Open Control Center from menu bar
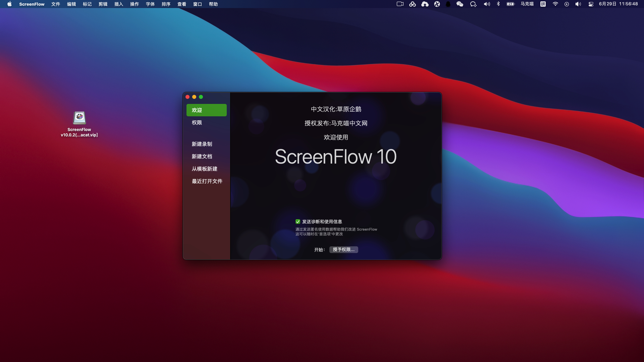The width and height of the screenshot is (644, 362). pyautogui.click(x=591, y=4)
